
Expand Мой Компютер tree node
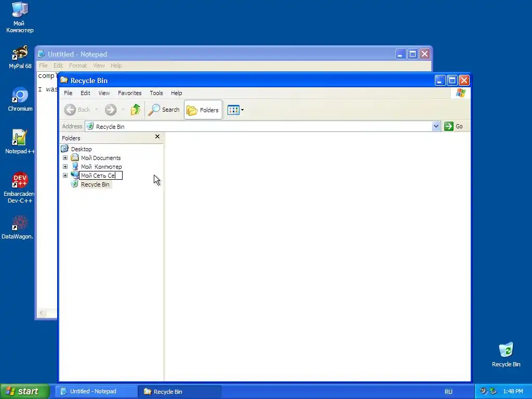65,167
